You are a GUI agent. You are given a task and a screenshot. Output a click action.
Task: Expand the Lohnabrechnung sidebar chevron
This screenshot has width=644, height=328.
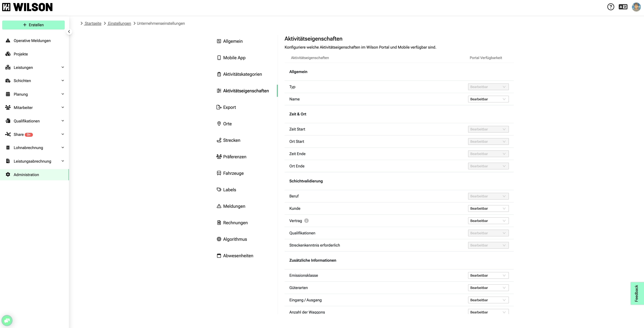pos(63,147)
